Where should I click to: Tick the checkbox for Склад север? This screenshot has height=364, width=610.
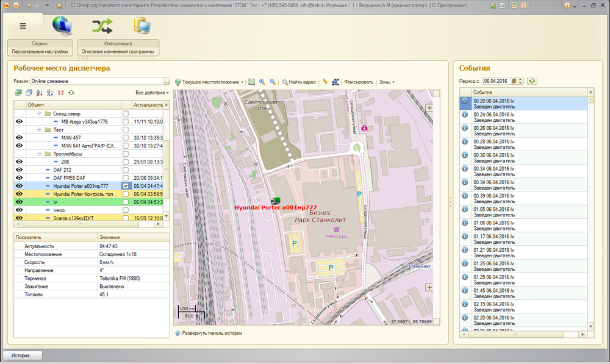126,113
